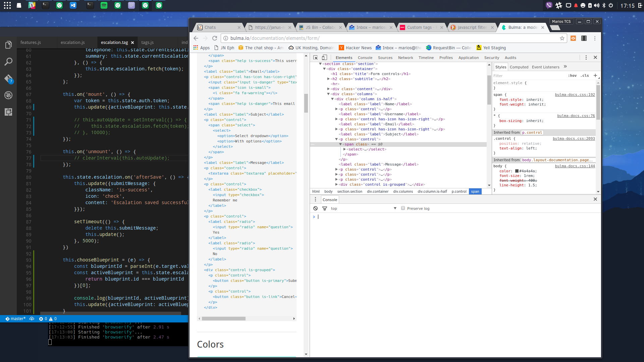The height and width of the screenshot is (362, 644).
Task: Open the volume control in system tray
Action: click(597, 5)
